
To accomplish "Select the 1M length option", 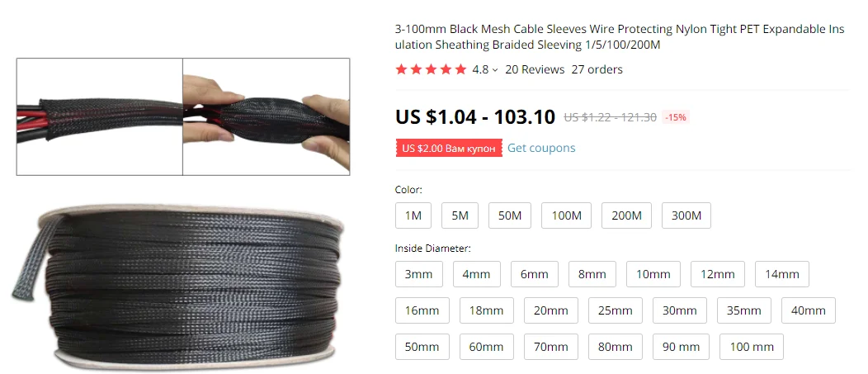I will tap(413, 215).
